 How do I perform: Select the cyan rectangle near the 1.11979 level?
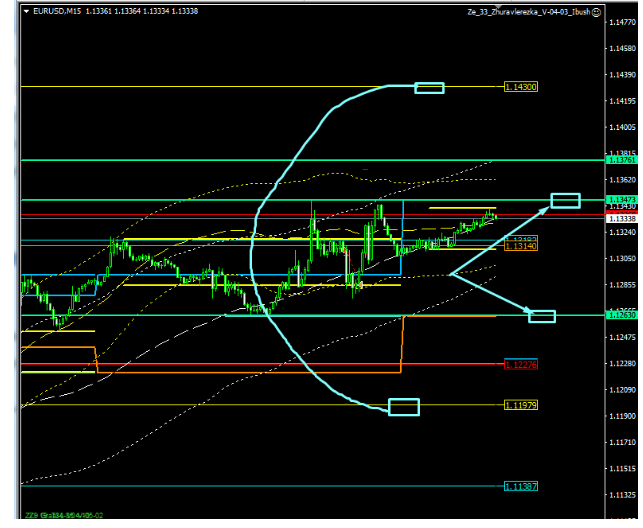point(404,406)
